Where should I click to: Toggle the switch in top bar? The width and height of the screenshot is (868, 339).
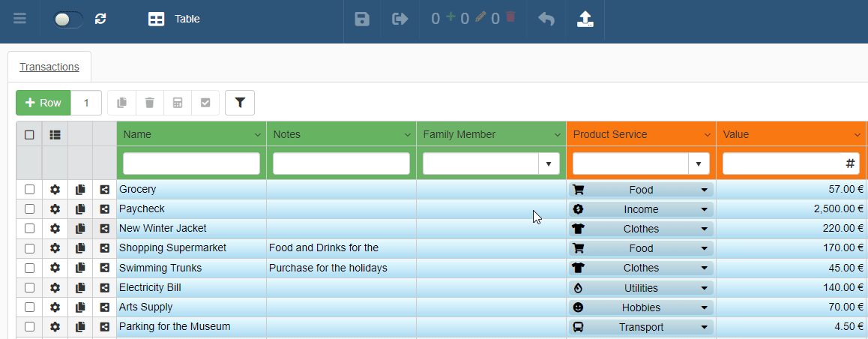(68, 19)
